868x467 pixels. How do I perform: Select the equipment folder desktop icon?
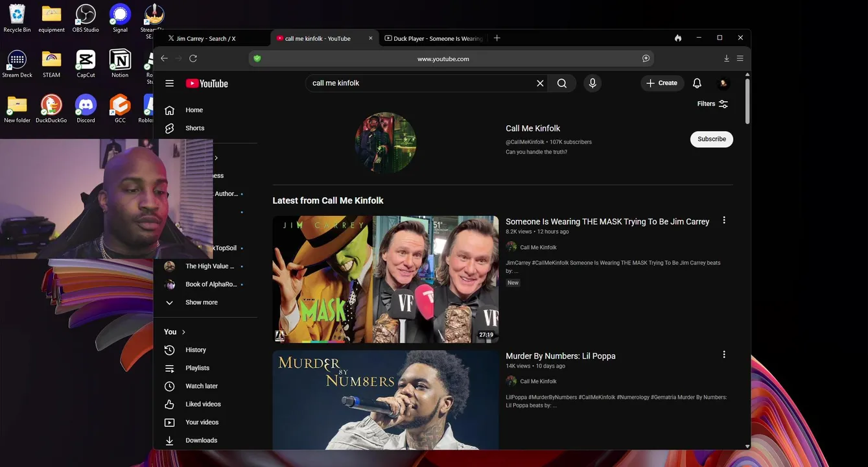(x=51, y=18)
